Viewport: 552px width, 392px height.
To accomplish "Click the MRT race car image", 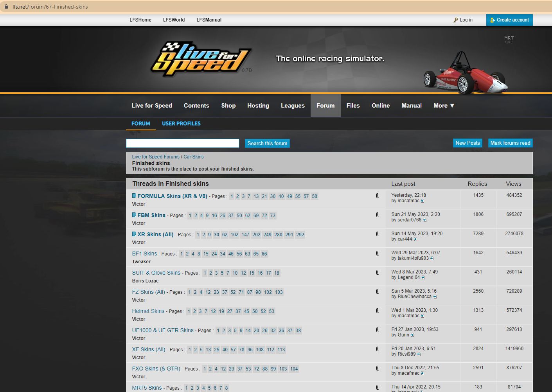I will [x=466, y=74].
